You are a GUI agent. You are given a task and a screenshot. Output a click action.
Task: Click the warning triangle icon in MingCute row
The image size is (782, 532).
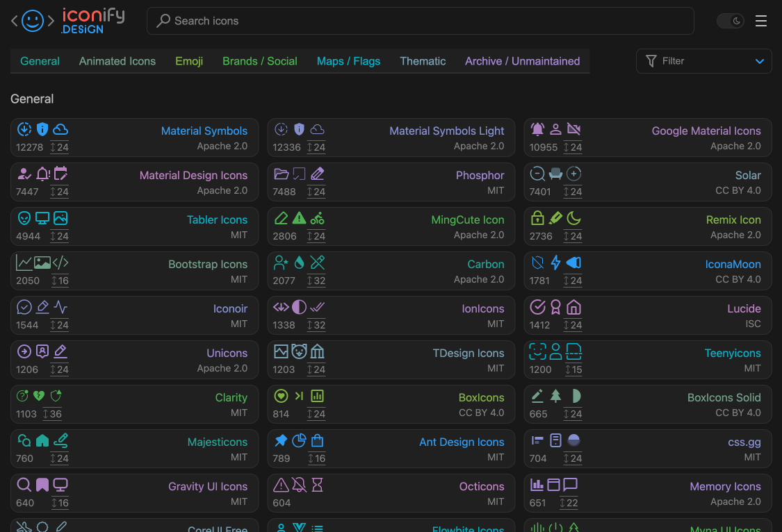point(299,218)
